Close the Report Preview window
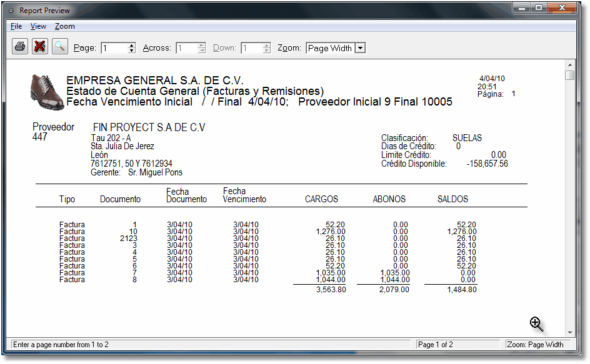This screenshot has height=364, width=590. (x=562, y=7)
